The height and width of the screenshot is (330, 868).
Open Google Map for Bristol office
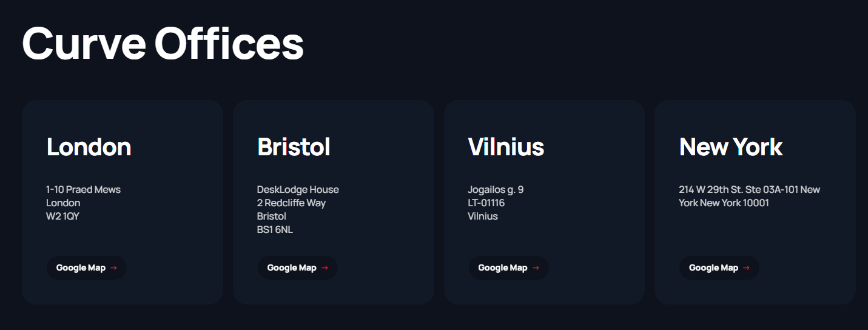pyautogui.click(x=292, y=268)
